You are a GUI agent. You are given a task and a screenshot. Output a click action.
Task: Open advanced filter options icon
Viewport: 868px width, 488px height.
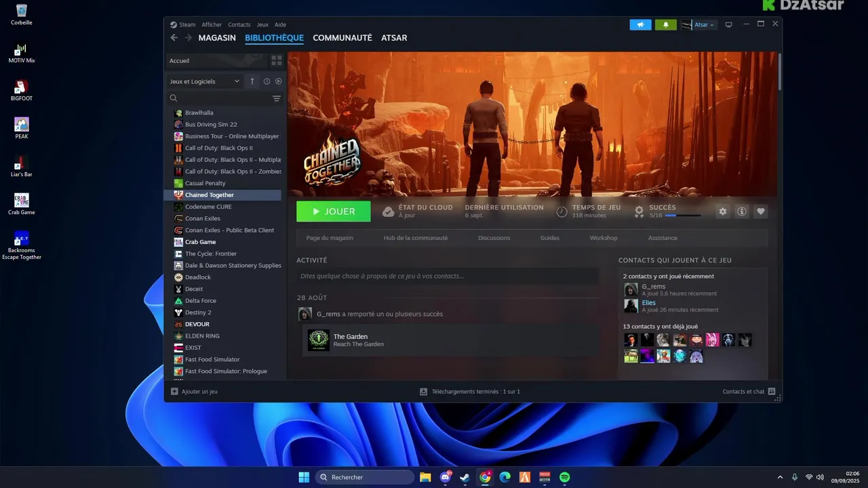pos(277,98)
